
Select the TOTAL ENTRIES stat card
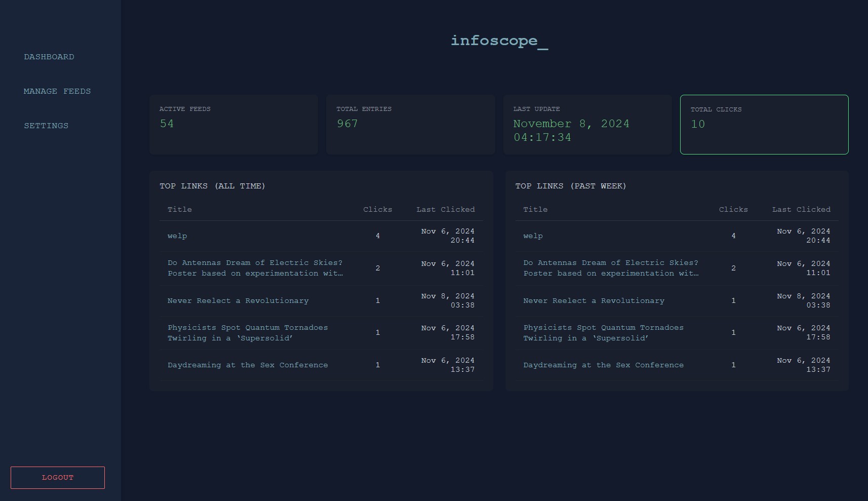[410, 125]
